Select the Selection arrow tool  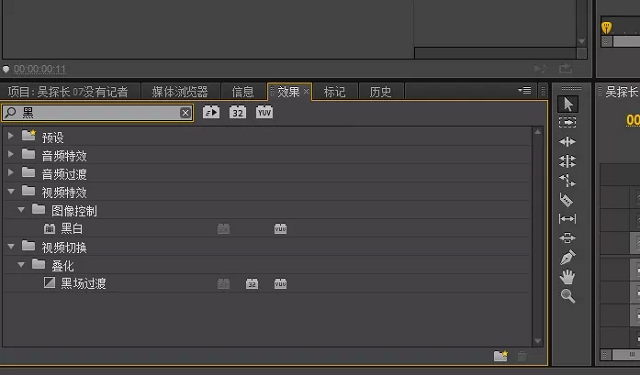pyautogui.click(x=568, y=104)
